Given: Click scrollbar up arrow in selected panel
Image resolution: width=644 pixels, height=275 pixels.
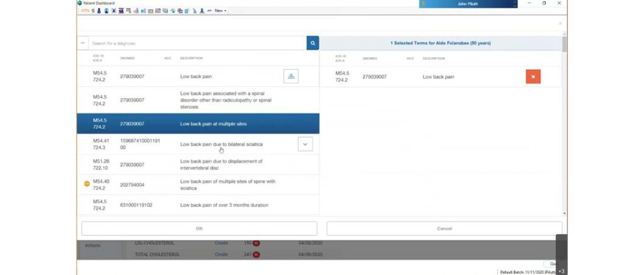Looking at the screenshot, I should click(564, 34).
